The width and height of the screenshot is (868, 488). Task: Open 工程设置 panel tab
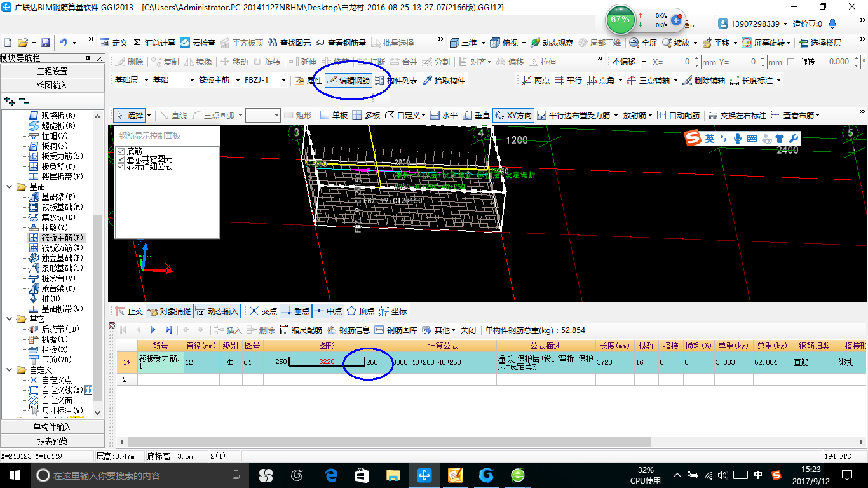coord(52,71)
